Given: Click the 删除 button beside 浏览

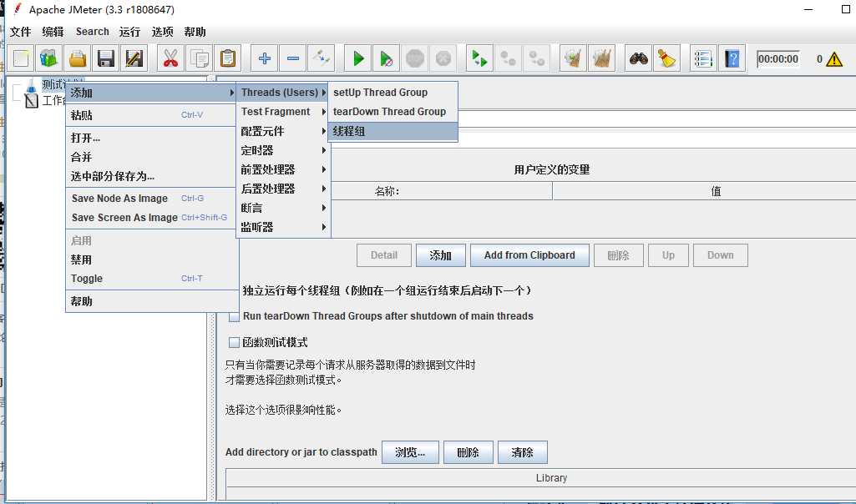Looking at the screenshot, I should pyautogui.click(x=469, y=452).
